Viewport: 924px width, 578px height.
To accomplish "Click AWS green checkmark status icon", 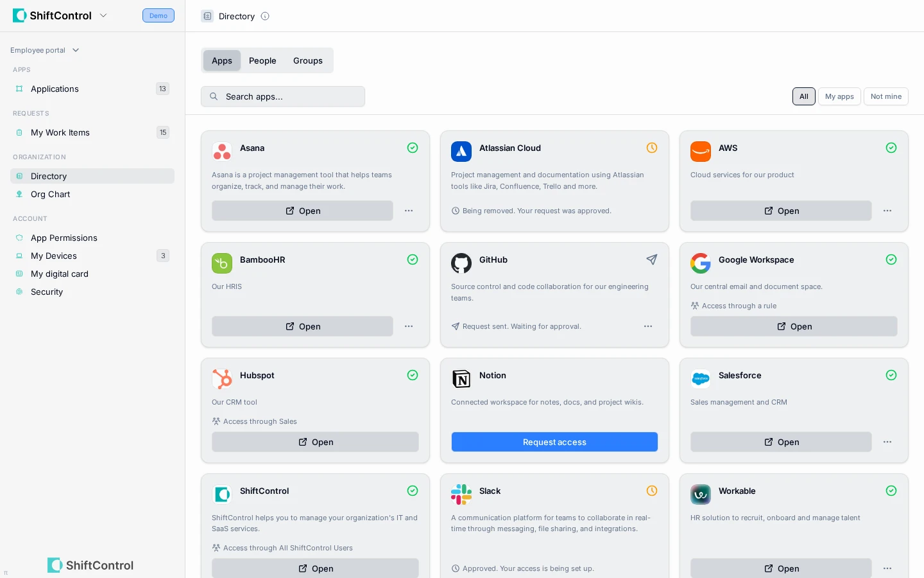I will pyautogui.click(x=891, y=148).
